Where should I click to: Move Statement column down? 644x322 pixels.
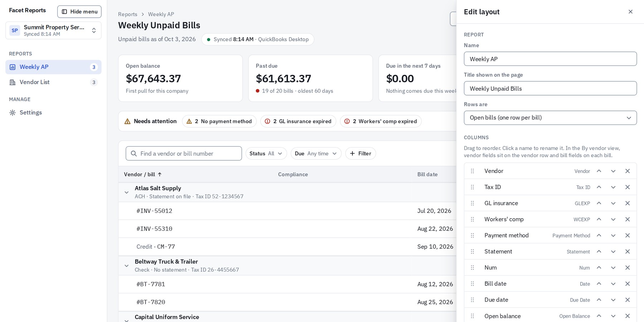[613, 252]
